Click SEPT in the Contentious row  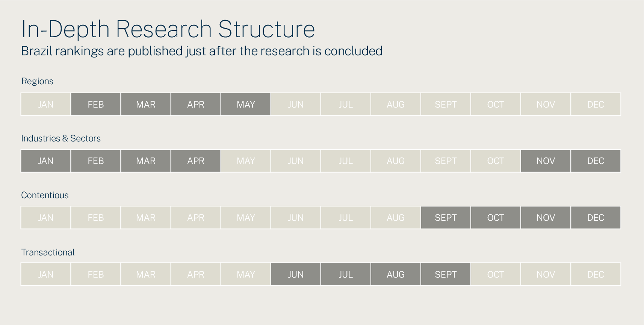click(446, 218)
